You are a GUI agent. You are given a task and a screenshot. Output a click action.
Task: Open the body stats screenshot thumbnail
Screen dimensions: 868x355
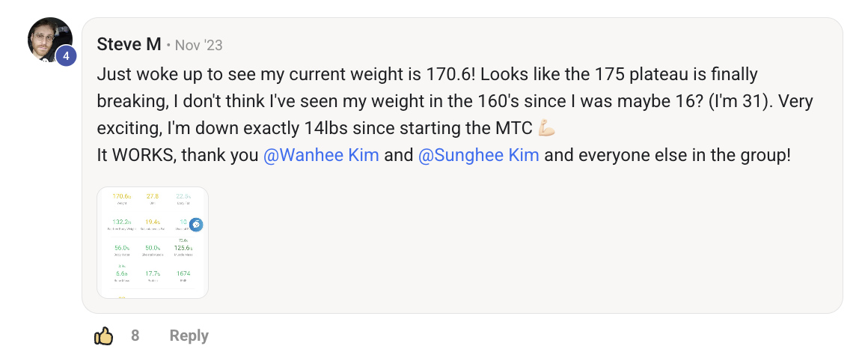pyautogui.click(x=153, y=243)
